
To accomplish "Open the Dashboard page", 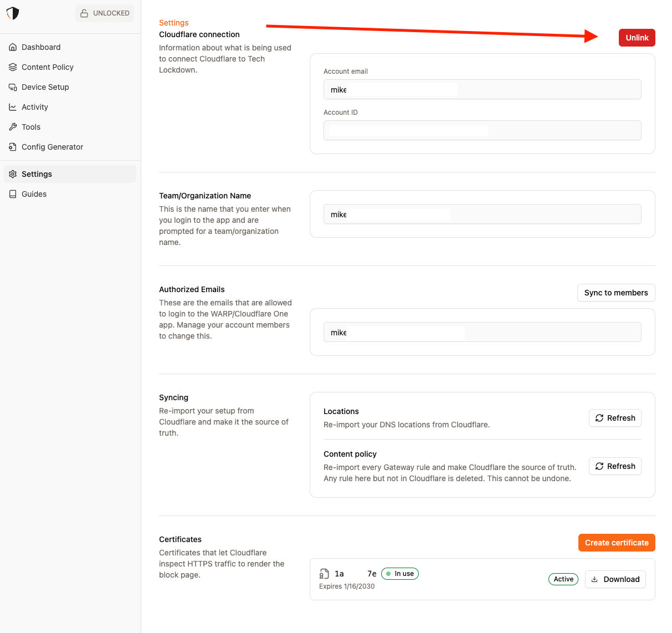I will tap(70, 47).
